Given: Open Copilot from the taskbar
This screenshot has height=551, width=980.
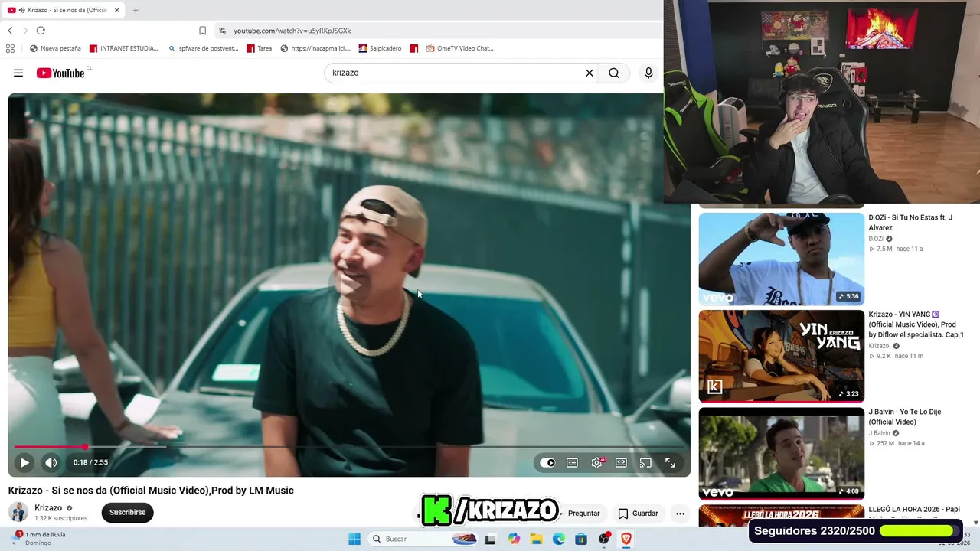Looking at the screenshot, I should tap(514, 539).
